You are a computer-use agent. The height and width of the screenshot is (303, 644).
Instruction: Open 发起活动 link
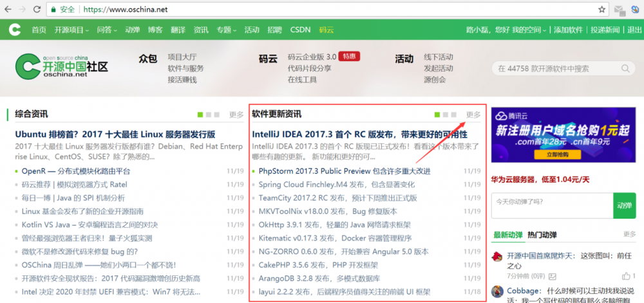[x=438, y=68]
